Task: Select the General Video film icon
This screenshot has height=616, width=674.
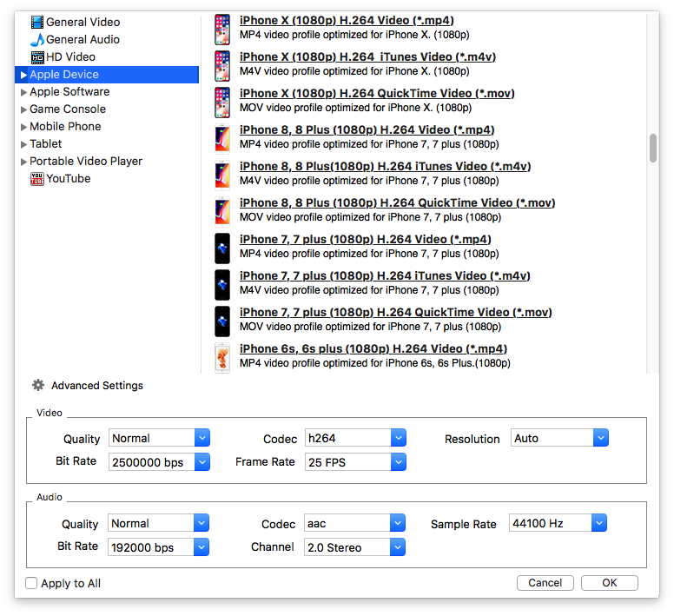Action: pyautogui.click(x=37, y=22)
